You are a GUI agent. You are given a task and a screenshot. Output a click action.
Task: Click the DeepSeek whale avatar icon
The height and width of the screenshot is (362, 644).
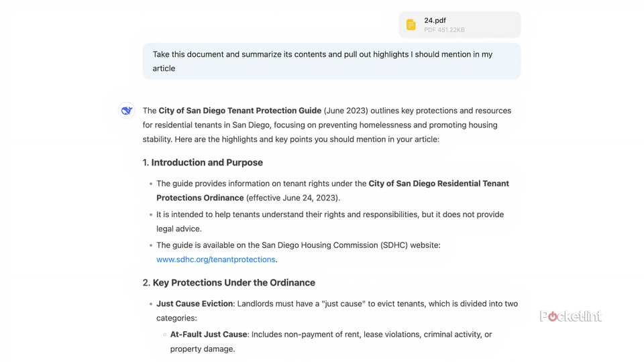pos(127,111)
